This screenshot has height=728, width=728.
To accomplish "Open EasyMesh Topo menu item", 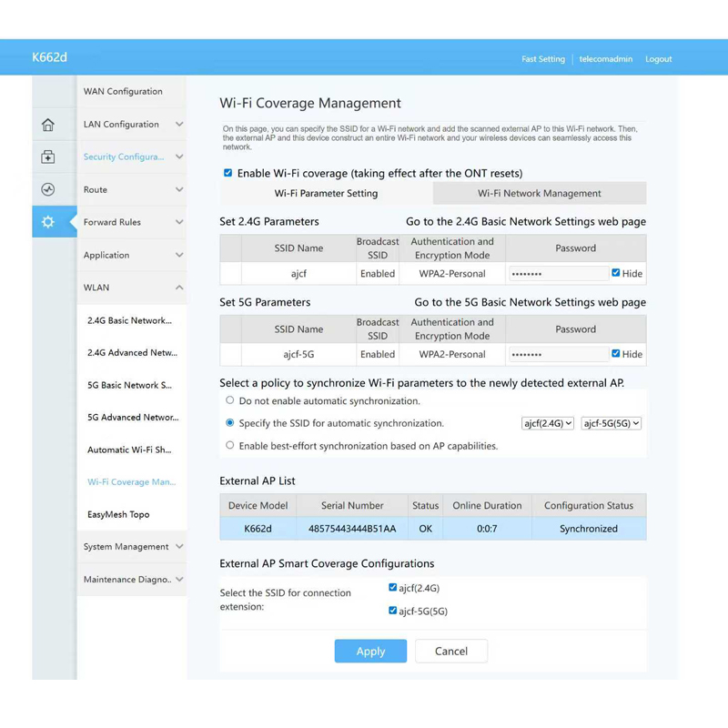I will click(x=118, y=514).
